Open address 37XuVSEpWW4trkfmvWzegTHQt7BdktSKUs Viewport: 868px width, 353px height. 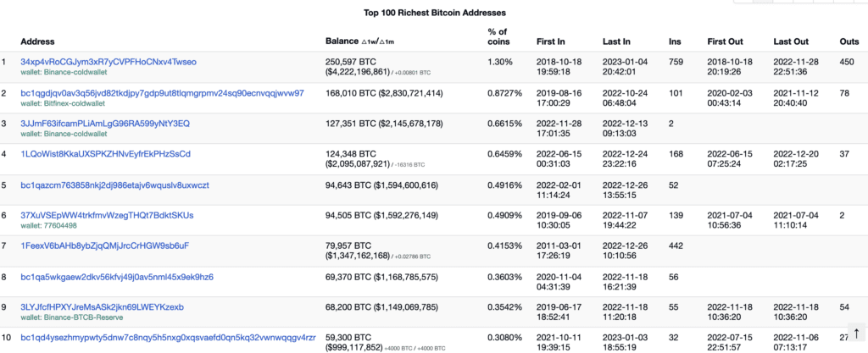pos(107,215)
